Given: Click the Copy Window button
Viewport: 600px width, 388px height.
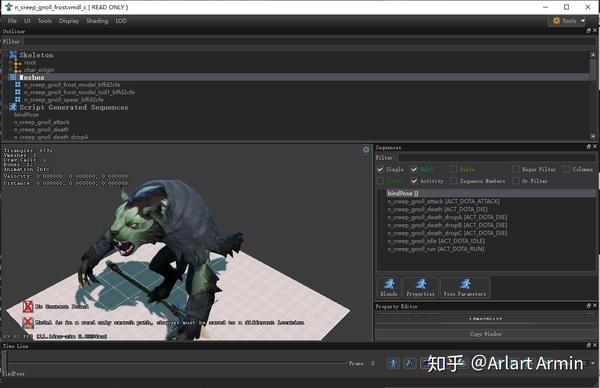Looking at the screenshot, I should click(486, 334).
